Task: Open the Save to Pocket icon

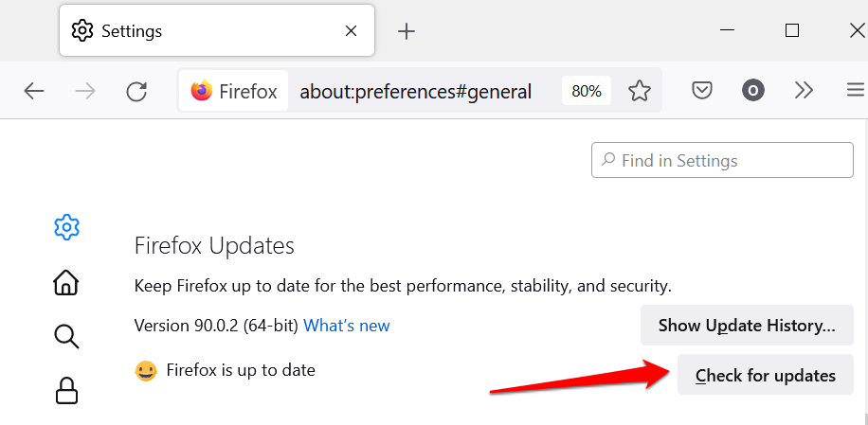Action: coord(701,91)
